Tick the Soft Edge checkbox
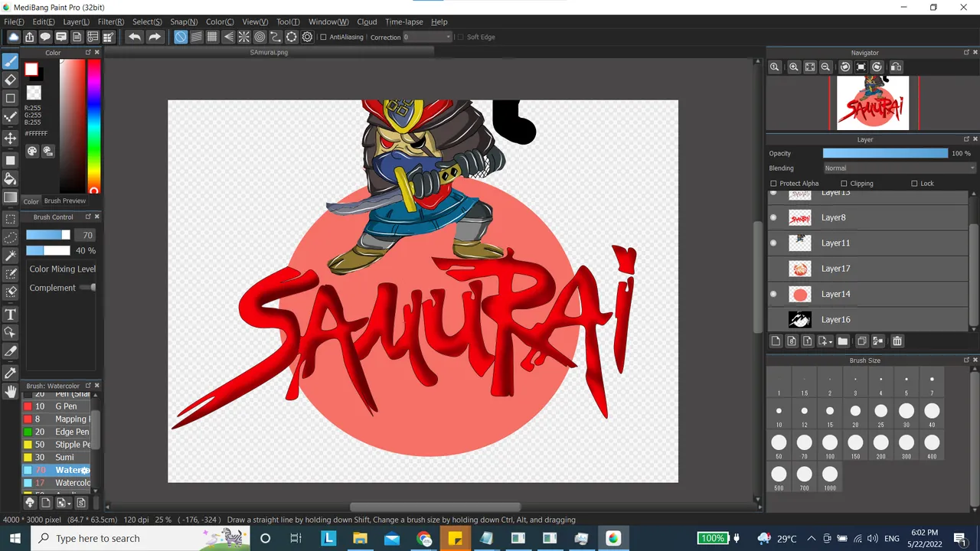980x551 pixels. pos(460,37)
